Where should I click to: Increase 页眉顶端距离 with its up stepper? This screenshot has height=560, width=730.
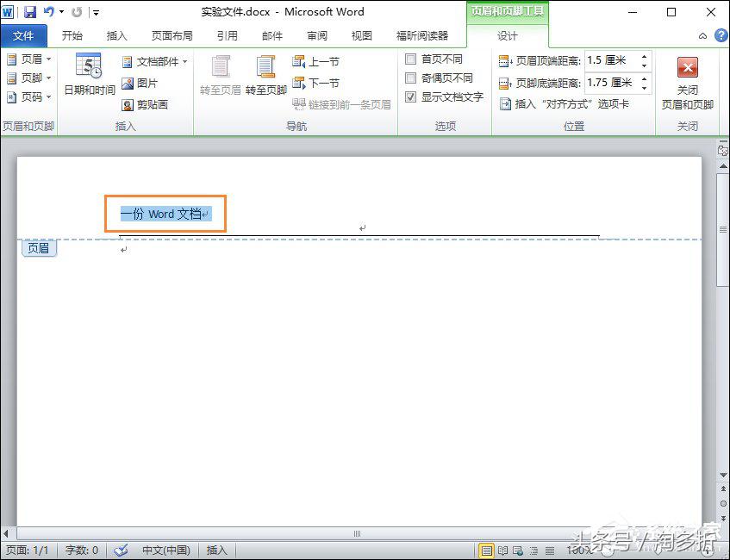click(x=645, y=55)
